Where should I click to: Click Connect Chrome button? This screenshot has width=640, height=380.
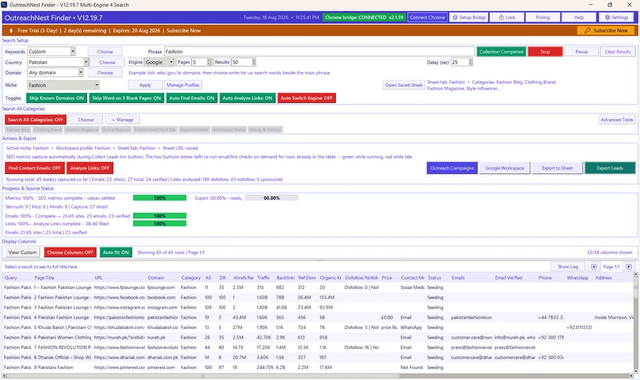point(427,18)
